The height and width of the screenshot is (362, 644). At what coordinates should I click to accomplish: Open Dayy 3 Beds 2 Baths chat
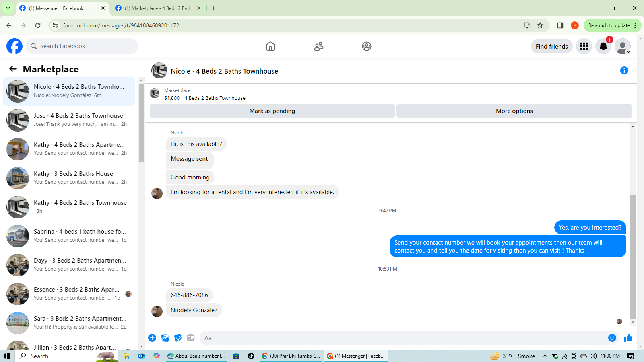point(69,265)
